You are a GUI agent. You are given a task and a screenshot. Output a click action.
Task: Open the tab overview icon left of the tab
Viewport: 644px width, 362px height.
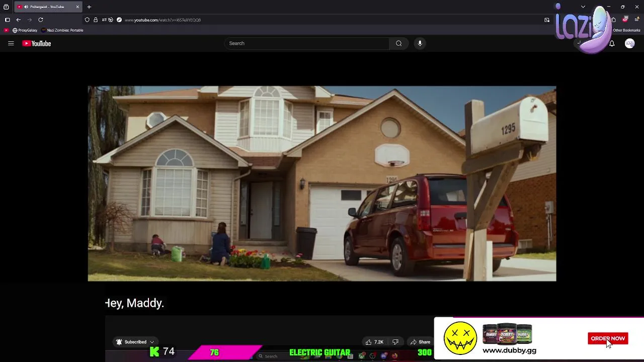(x=6, y=7)
